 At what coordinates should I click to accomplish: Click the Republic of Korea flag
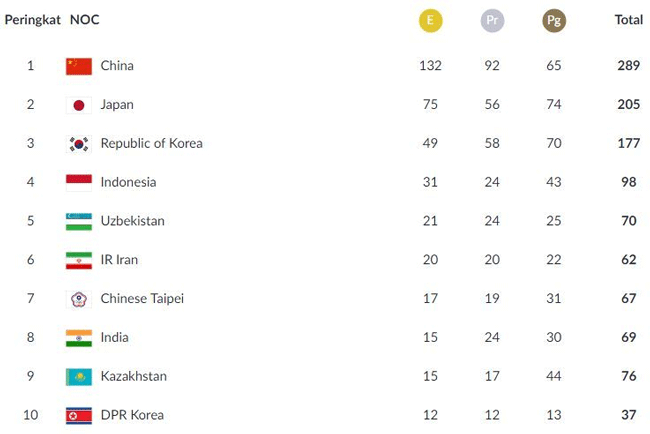(79, 144)
